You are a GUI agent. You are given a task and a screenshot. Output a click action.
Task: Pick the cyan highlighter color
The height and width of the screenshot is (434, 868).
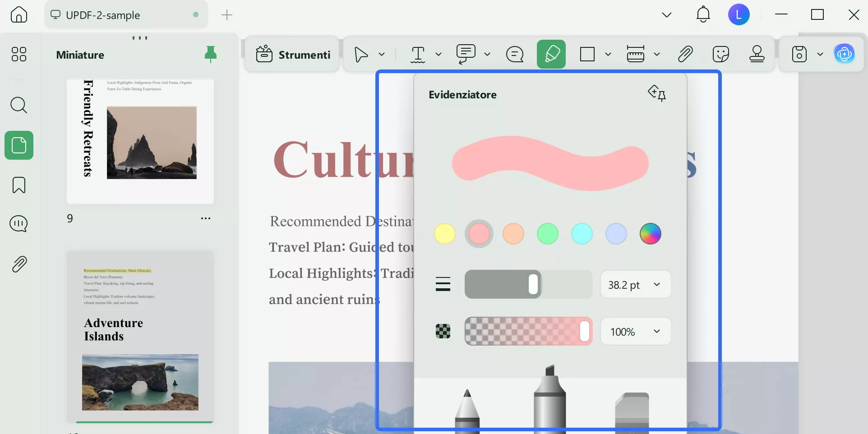point(582,234)
